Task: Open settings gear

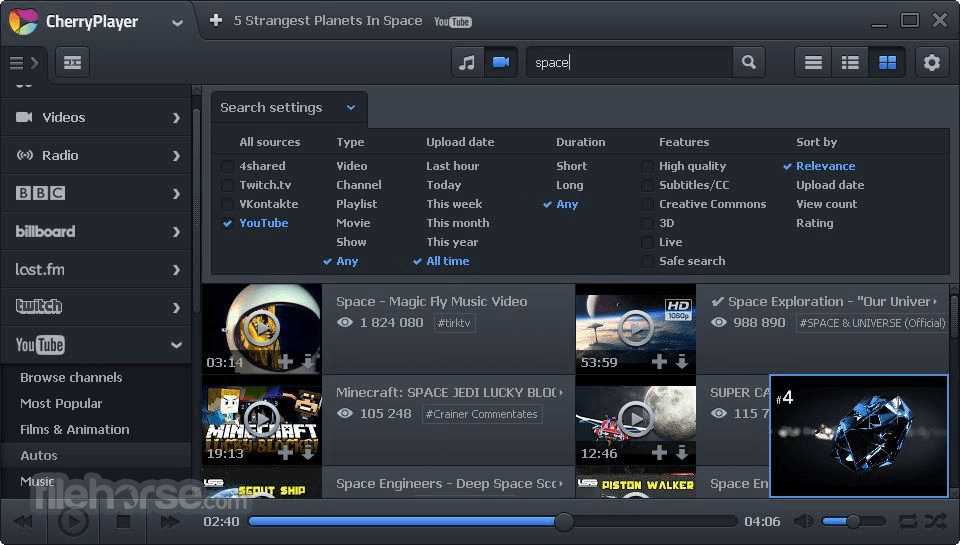Action: pos(932,62)
